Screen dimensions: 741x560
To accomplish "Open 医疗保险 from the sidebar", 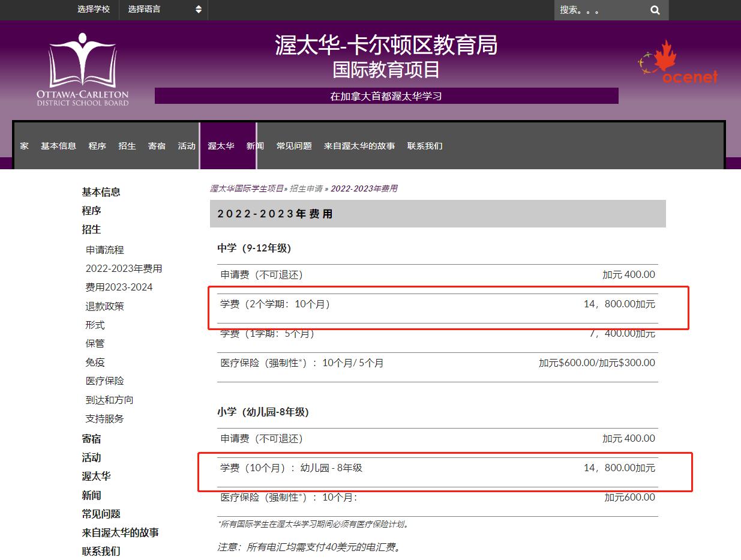I will pos(106,381).
